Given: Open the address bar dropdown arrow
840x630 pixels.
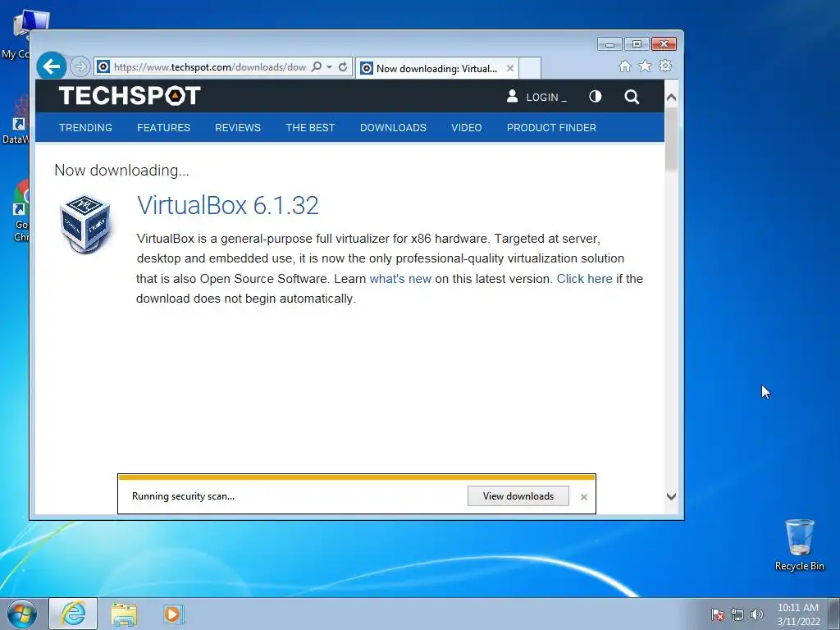Looking at the screenshot, I should (330, 67).
